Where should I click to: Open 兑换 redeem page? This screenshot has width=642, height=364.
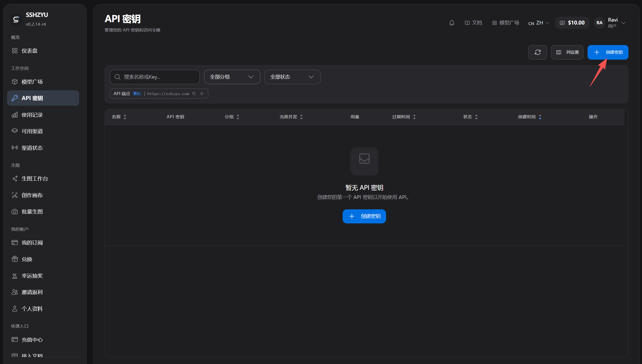43,259
